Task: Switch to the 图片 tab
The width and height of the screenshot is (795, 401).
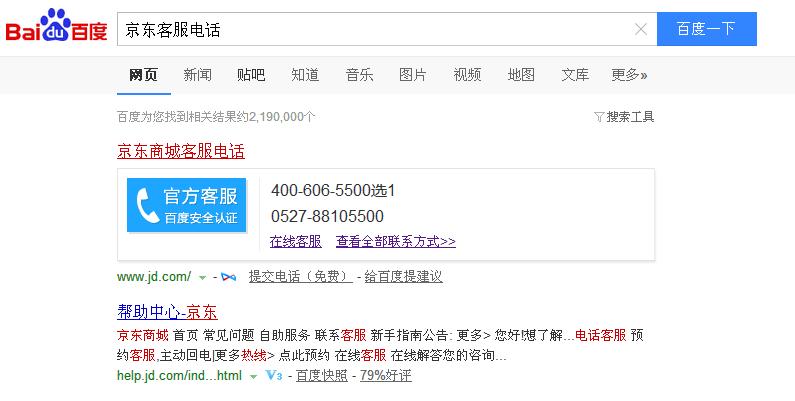Action: [x=412, y=75]
